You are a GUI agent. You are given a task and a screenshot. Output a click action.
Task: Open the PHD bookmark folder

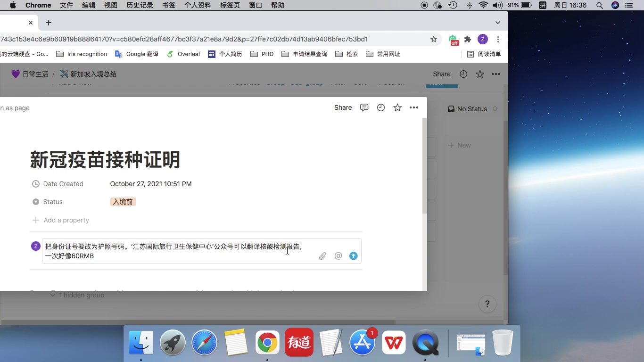(262, 54)
